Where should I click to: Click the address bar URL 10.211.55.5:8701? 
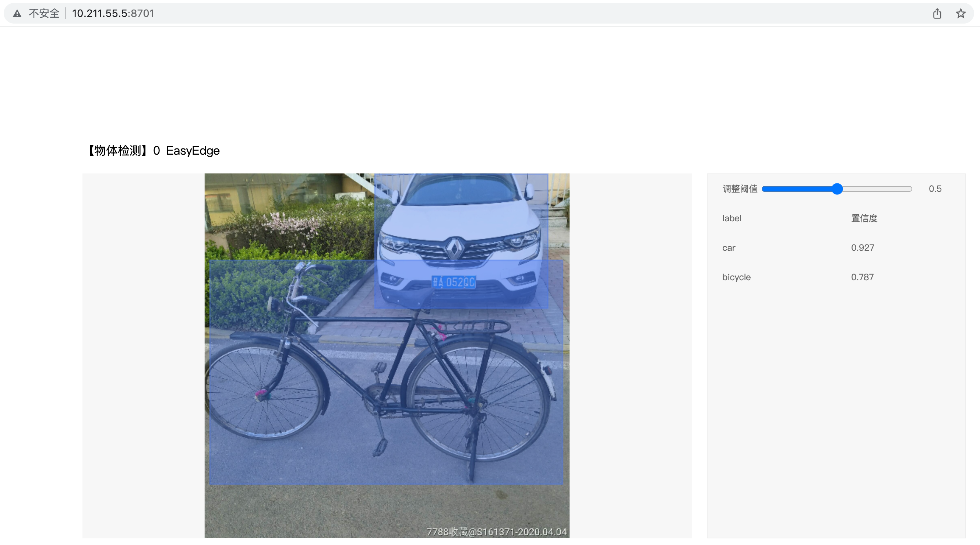click(x=113, y=13)
